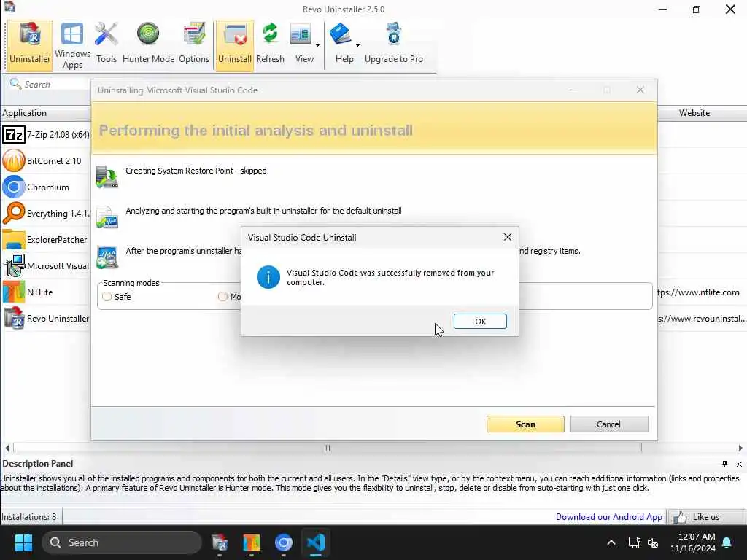Open Chromium from the taskbar
Image resolution: width=747 pixels, height=560 pixels.
point(284,542)
